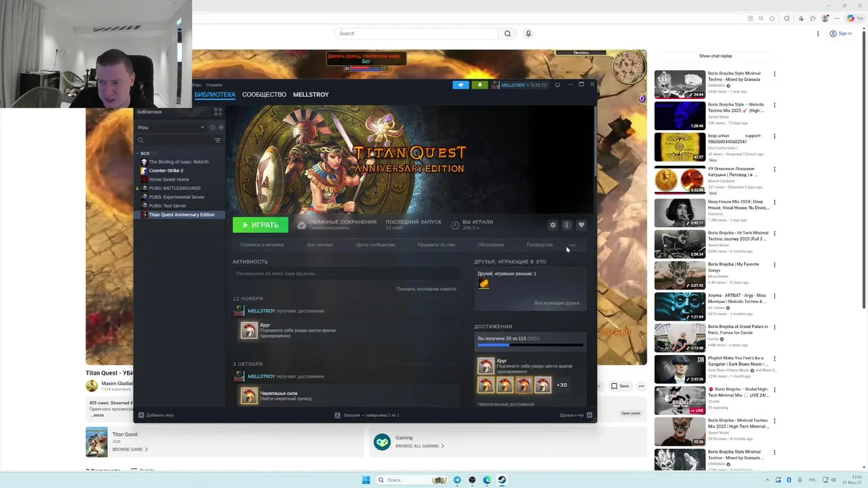Open Руководства game link tab

tap(539, 245)
